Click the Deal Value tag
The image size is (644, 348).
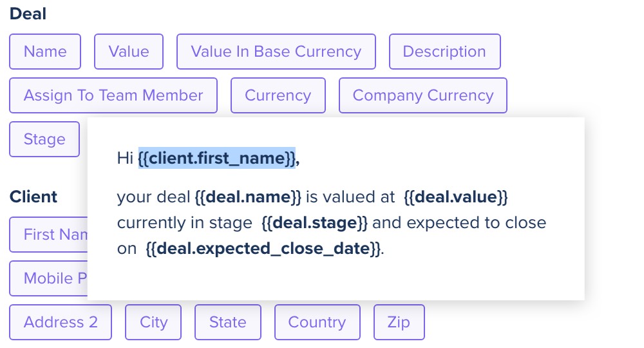pos(129,52)
